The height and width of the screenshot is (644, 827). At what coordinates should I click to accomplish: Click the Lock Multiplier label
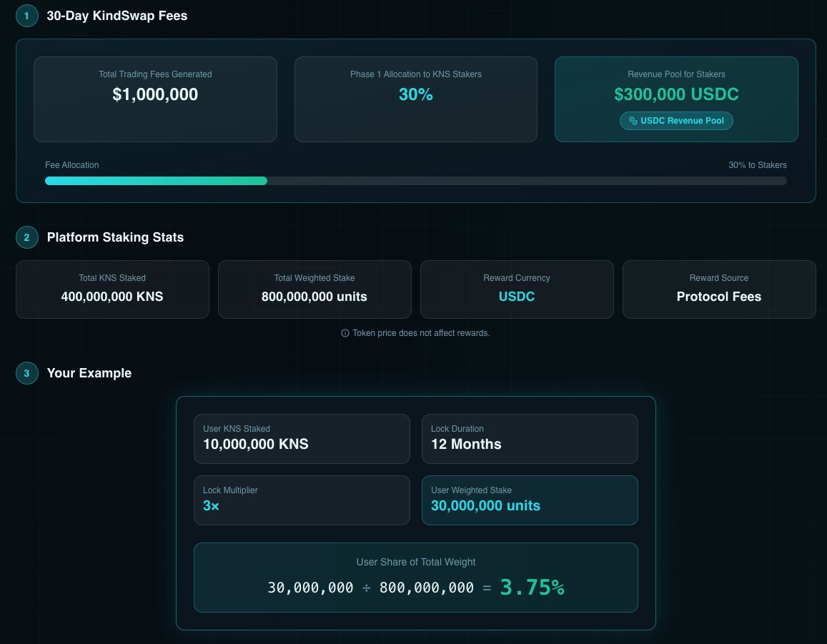(230, 490)
